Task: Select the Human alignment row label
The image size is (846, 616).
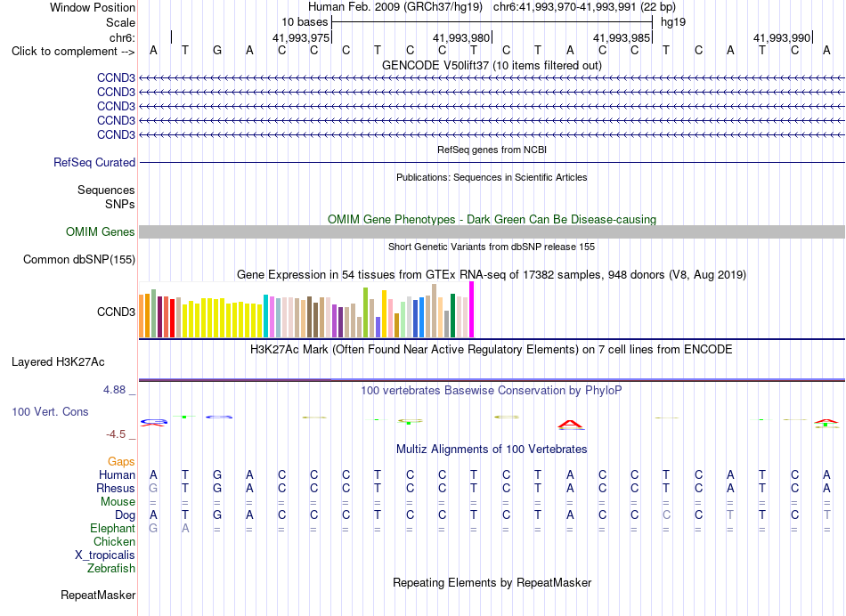Action: pos(117,475)
